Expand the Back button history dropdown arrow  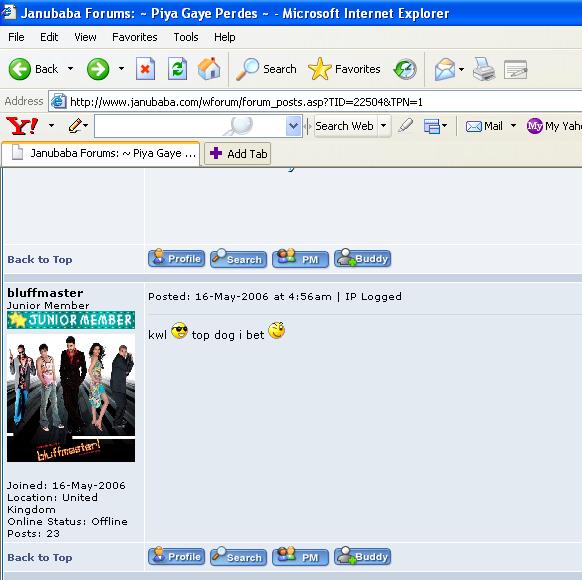coord(70,69)
